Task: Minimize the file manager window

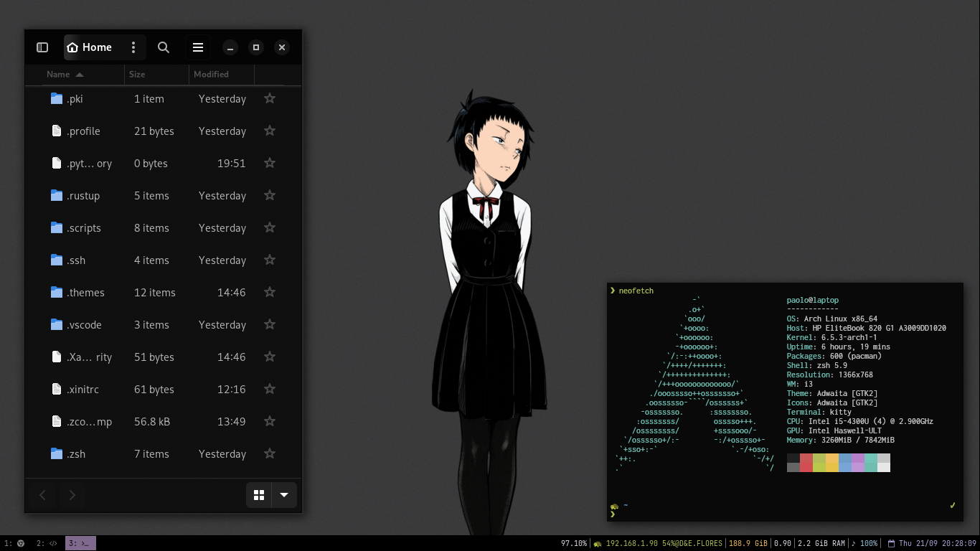Action: click(x=230, y=47)
